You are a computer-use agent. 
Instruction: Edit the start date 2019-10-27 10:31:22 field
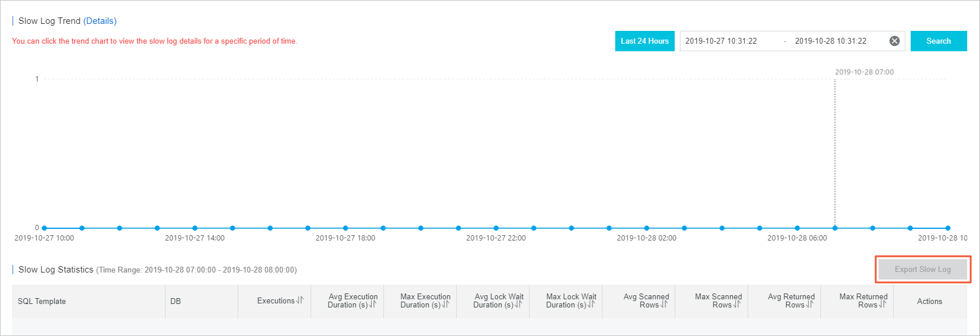(x=721, y=41)
